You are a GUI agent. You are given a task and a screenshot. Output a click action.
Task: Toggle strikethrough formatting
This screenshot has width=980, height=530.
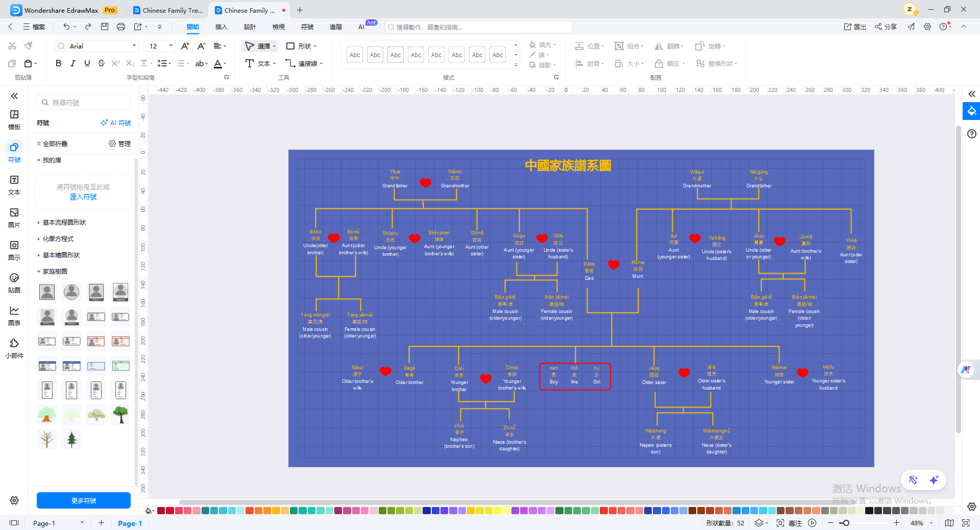[101, 63]
